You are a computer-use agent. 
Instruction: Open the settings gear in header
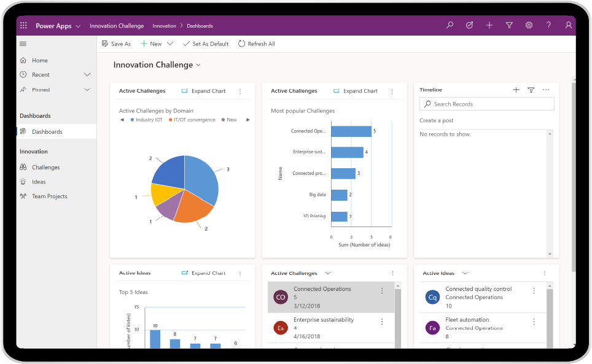coord(529,26)
